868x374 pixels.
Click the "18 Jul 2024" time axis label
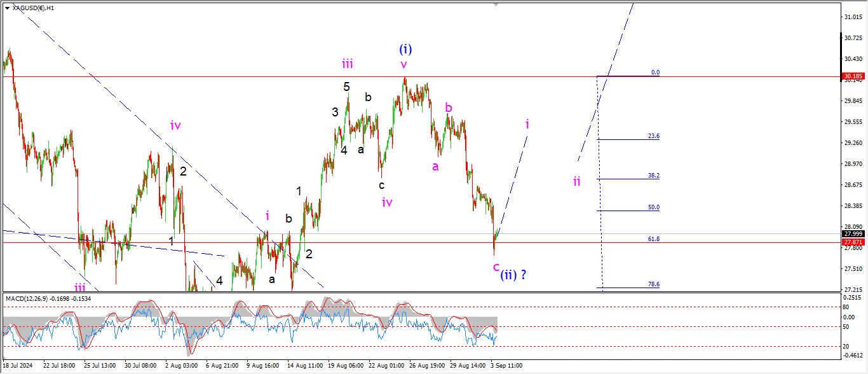coord(18,366)
